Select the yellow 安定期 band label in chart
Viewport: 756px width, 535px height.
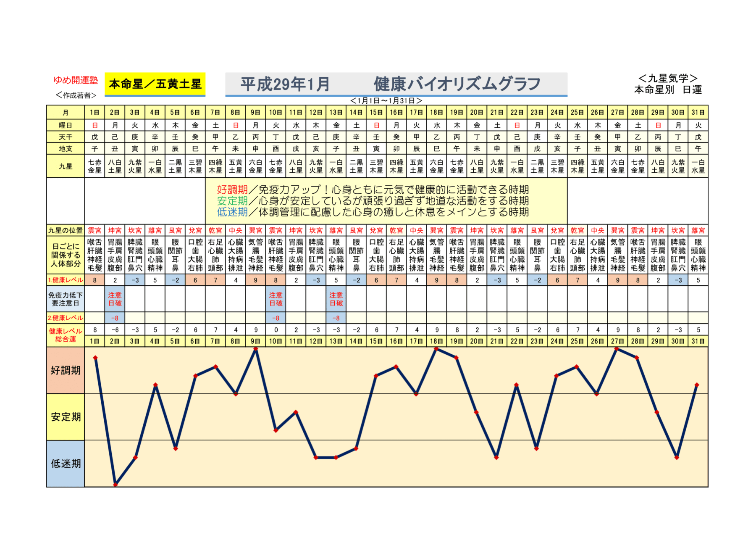pos(66,417)
